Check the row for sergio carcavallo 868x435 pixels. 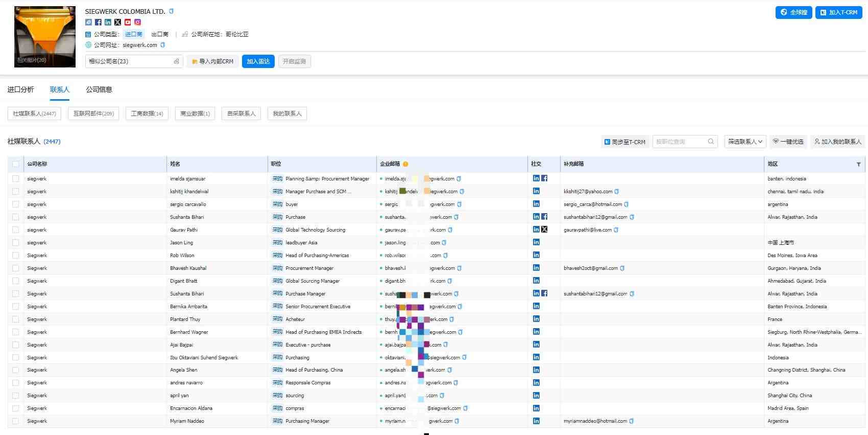[x=15, y=204]
